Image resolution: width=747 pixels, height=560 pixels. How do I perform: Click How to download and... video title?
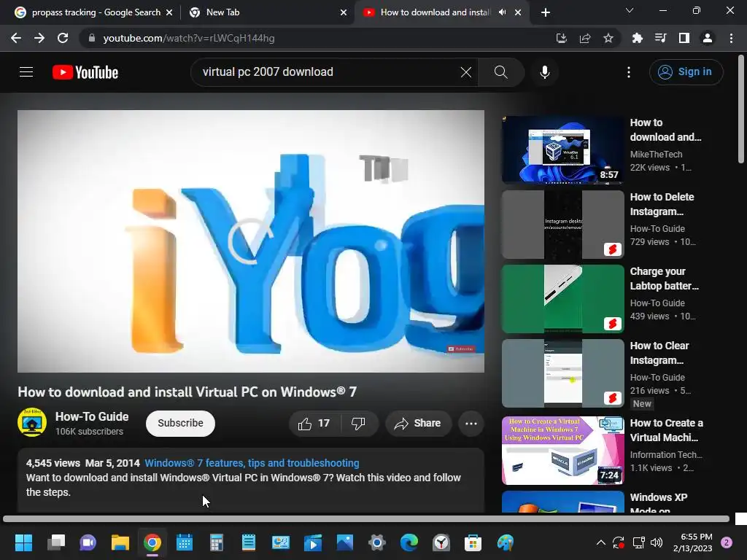(665, 130)
